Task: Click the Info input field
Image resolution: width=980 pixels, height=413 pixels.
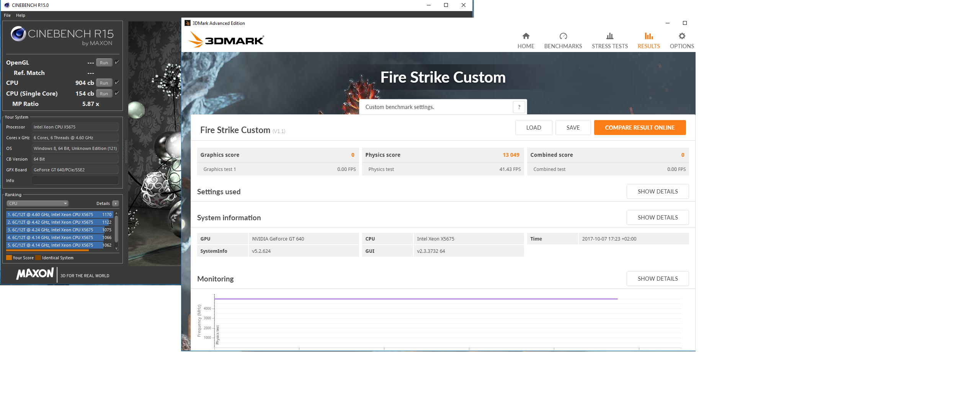Action: click(75, 180)
